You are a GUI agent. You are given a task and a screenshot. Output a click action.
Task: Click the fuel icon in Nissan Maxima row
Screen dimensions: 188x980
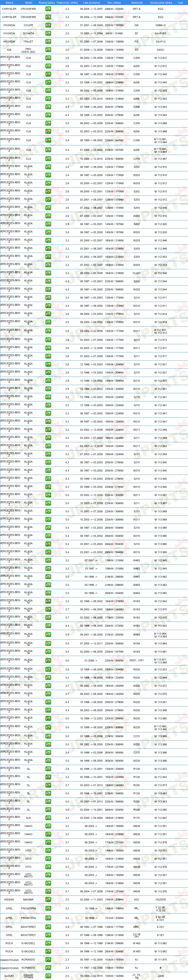(48, 899)
